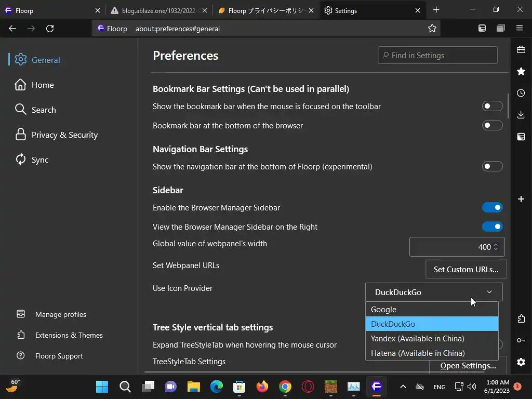Toggle Browser Manager Sidebar on the Right
This screenshot has height=399, width=532.
[x=493, y=227]
